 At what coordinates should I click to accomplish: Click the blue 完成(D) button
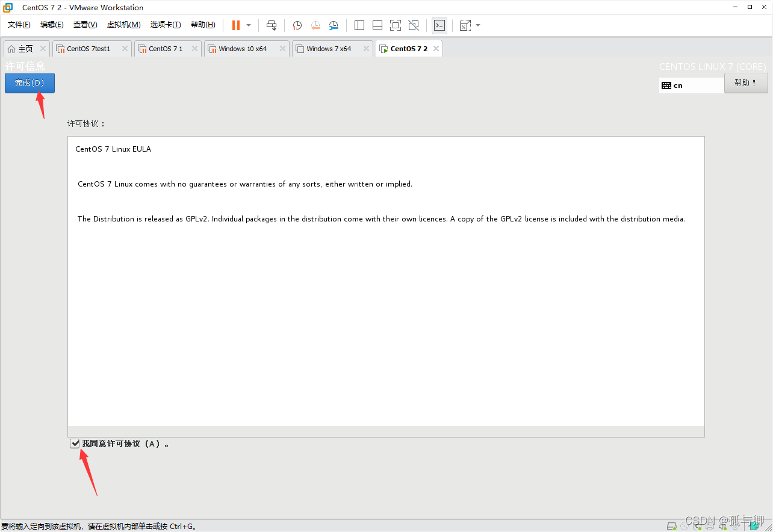click(29, 83)
